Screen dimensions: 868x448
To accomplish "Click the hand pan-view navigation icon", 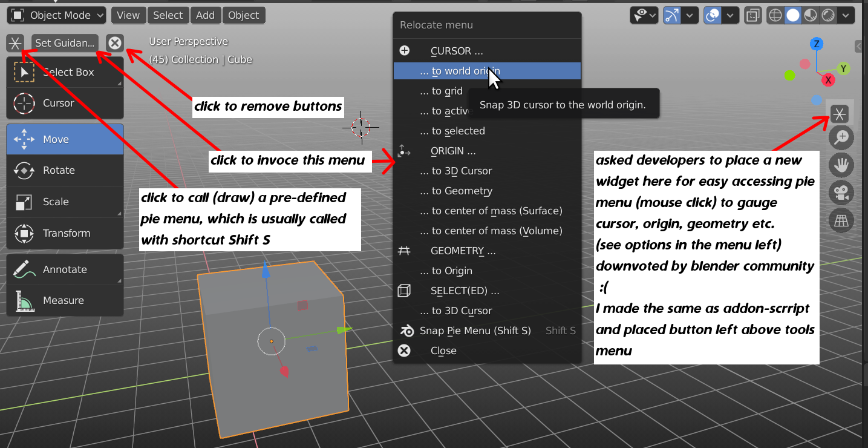I will [x=841, y=165].
